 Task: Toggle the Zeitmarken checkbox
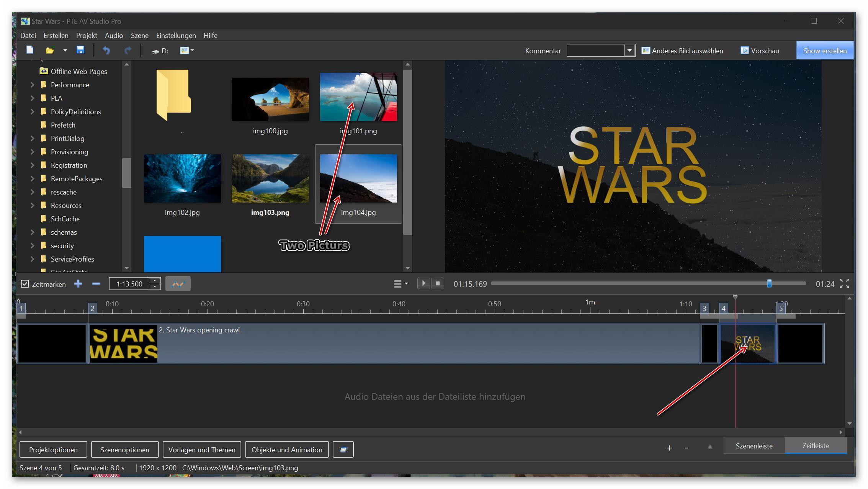[x=25, y=284]
